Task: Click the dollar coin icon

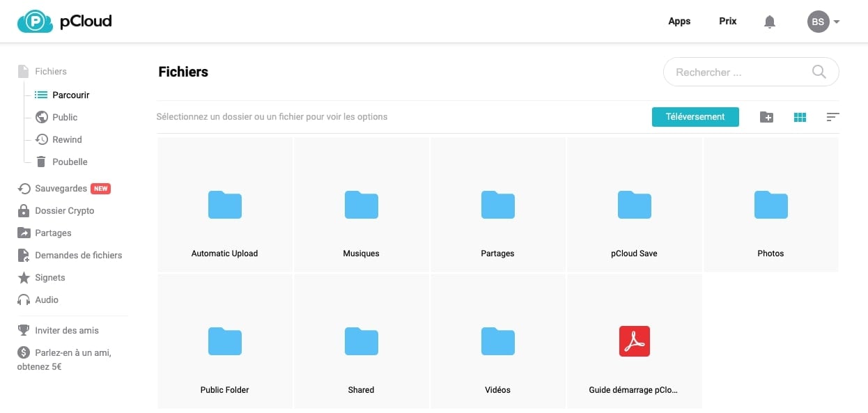Action: point(24,352)
